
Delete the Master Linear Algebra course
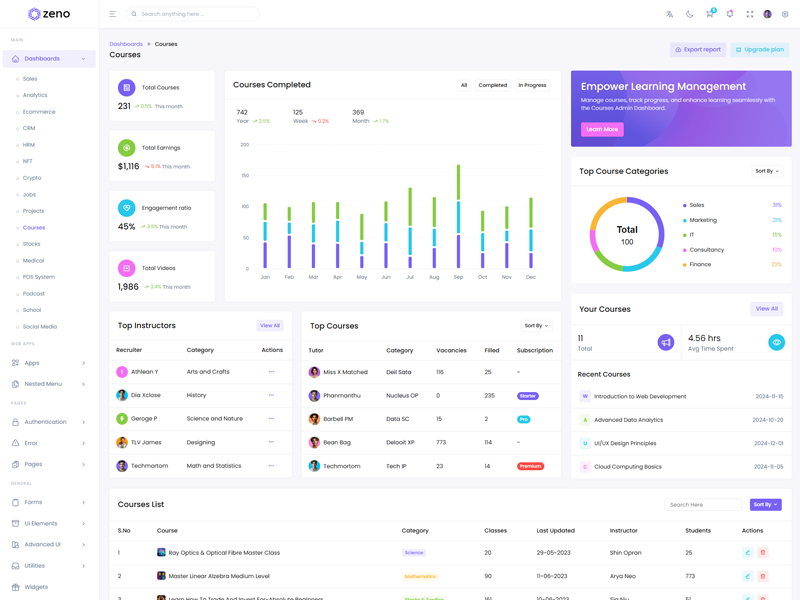pos(763,576)
